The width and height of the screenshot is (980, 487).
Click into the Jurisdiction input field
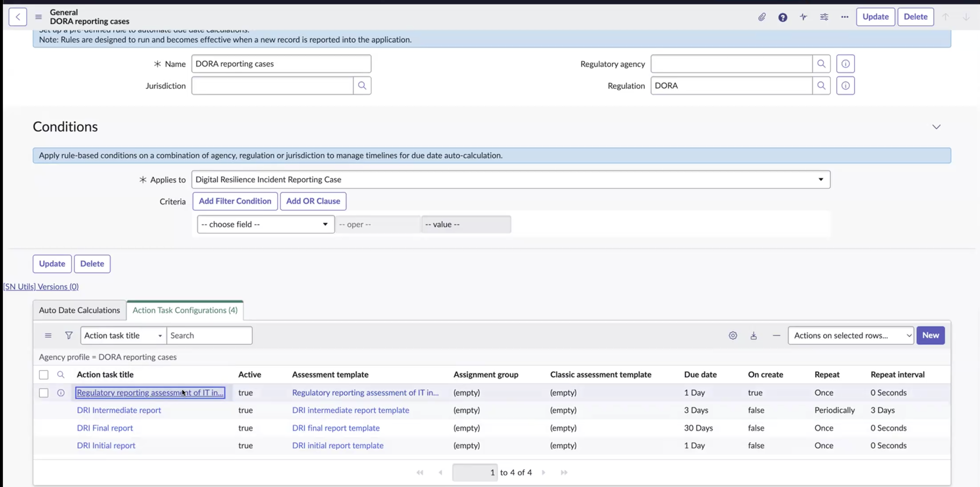[x=272, y=86]
